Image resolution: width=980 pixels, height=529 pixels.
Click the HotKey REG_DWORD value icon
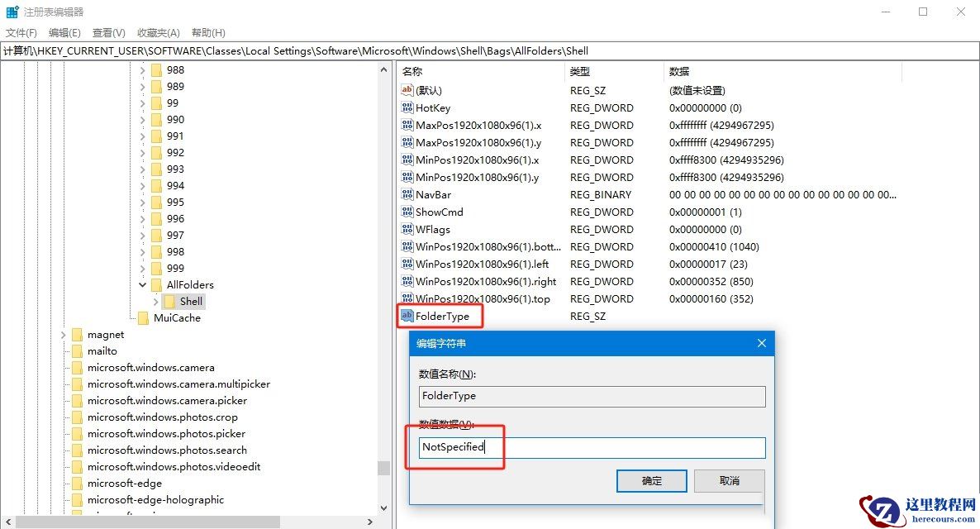click(x=407, y=107)
